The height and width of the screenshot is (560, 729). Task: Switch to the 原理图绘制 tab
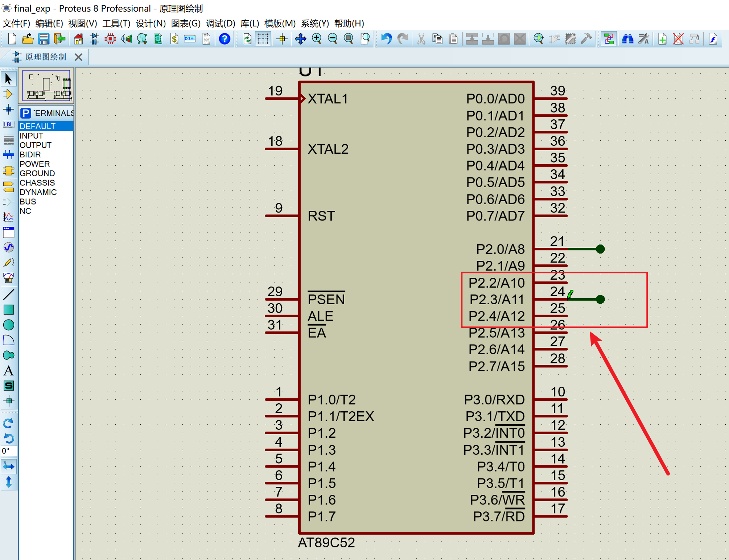click(x=45, y=57)
